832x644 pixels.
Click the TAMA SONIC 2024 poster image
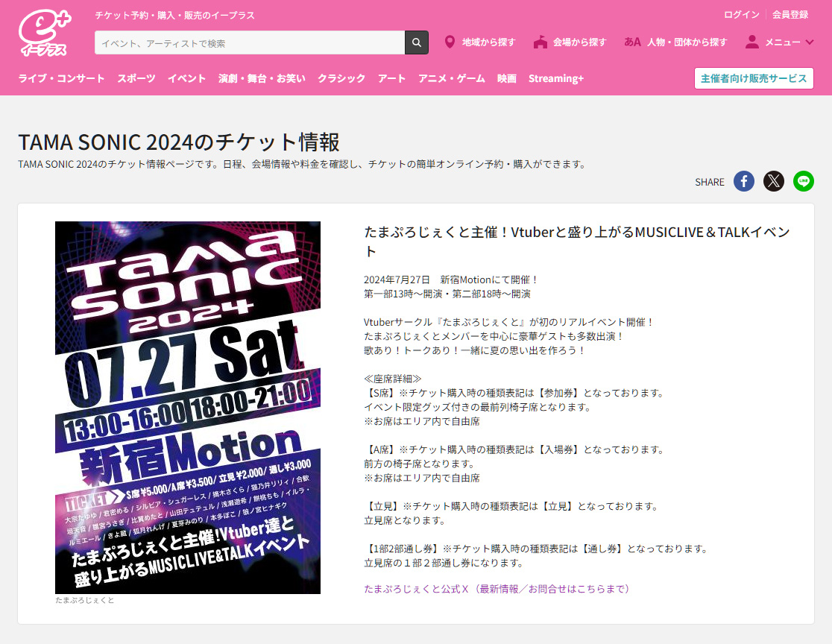pos(188,408)
